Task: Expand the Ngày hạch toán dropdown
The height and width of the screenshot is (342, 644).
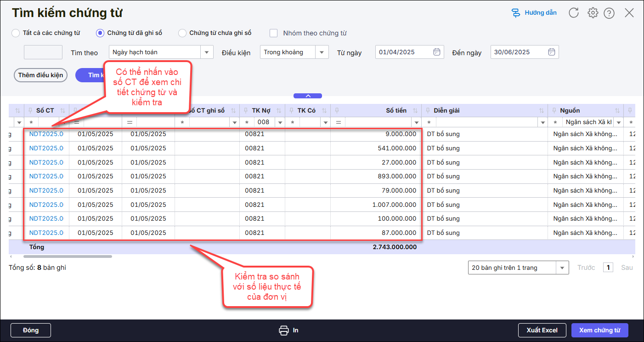Action: (x=207, y=52)
